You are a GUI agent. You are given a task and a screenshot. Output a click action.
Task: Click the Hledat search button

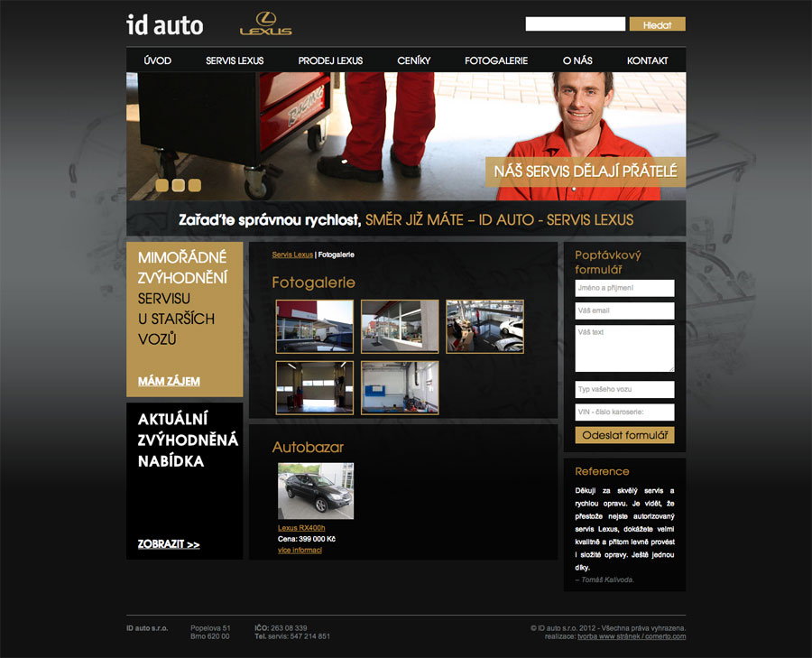pos(657,24)
